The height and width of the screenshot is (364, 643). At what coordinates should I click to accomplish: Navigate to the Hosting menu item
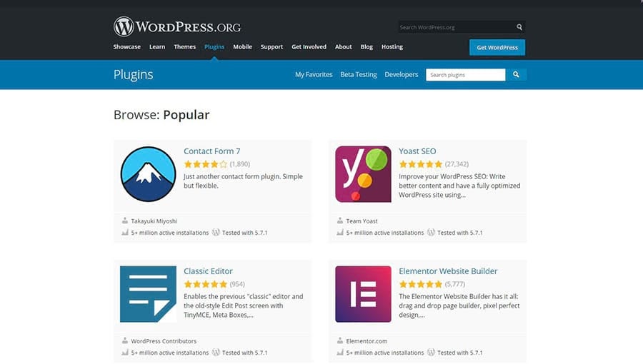pyautogui.click(x=392, y=47)
